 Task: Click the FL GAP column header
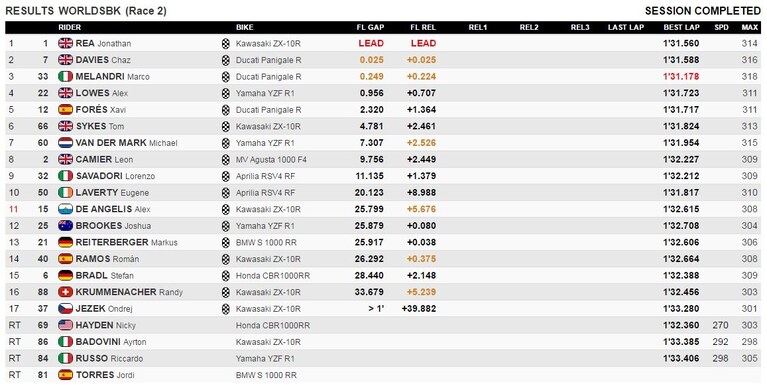pos(370,27)
